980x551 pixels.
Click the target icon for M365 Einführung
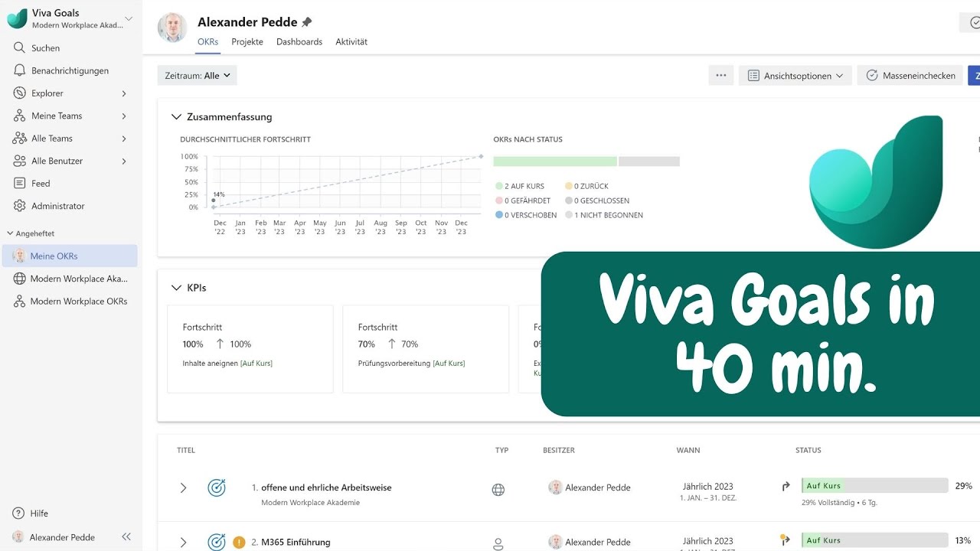(217, 542)
